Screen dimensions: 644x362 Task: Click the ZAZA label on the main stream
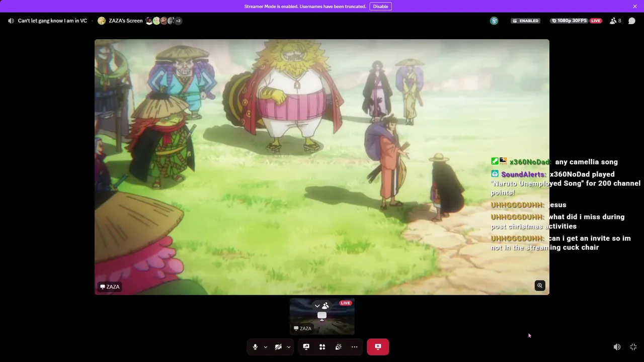(x=110, y=287)
